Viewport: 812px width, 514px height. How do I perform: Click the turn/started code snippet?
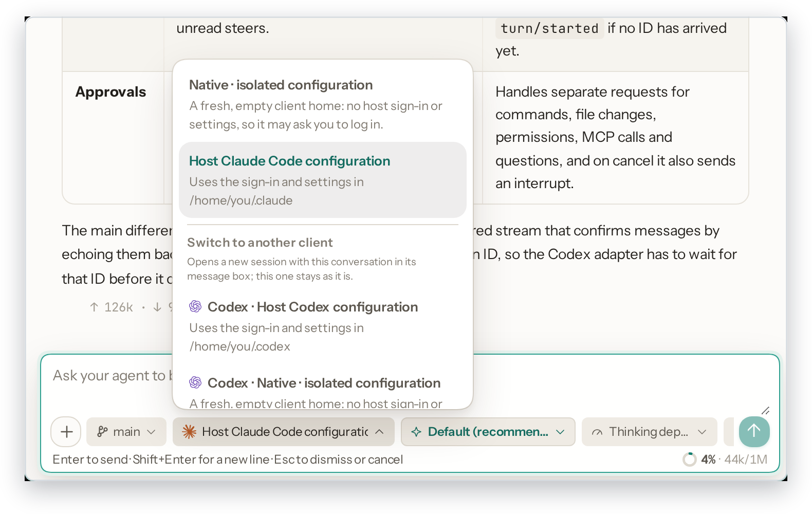coord(549,28)
